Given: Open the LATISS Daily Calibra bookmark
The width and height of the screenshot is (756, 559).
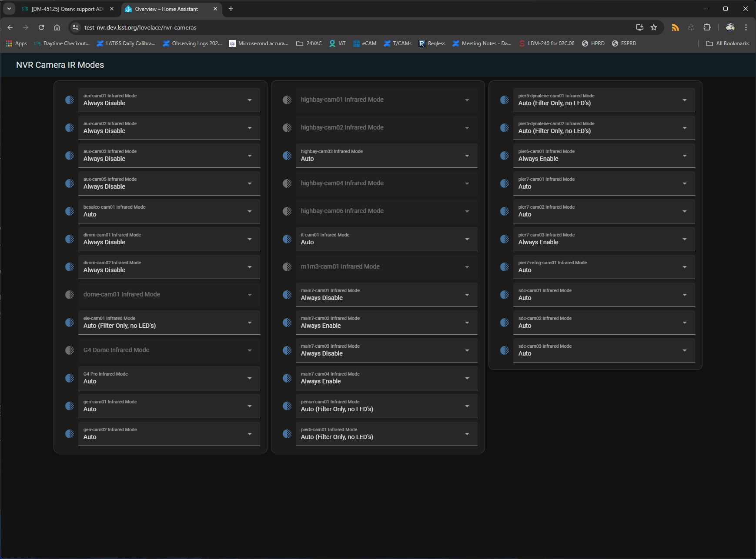Looking at the screenshot, I should (126, 43).
